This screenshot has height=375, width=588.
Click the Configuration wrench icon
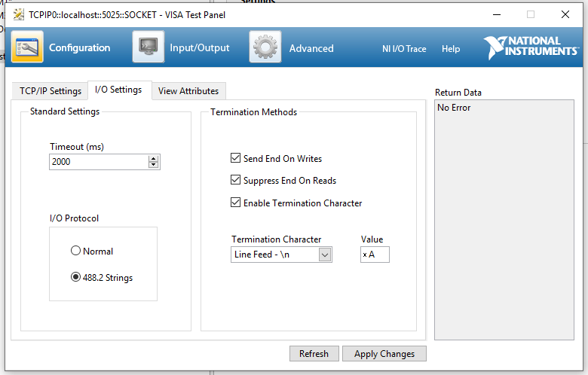tap(27, 47)
